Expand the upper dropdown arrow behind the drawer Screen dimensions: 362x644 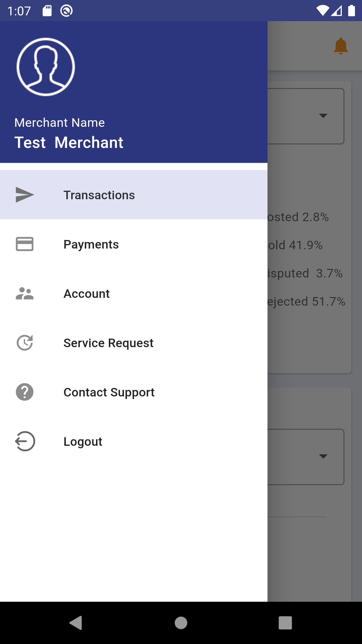323,116
